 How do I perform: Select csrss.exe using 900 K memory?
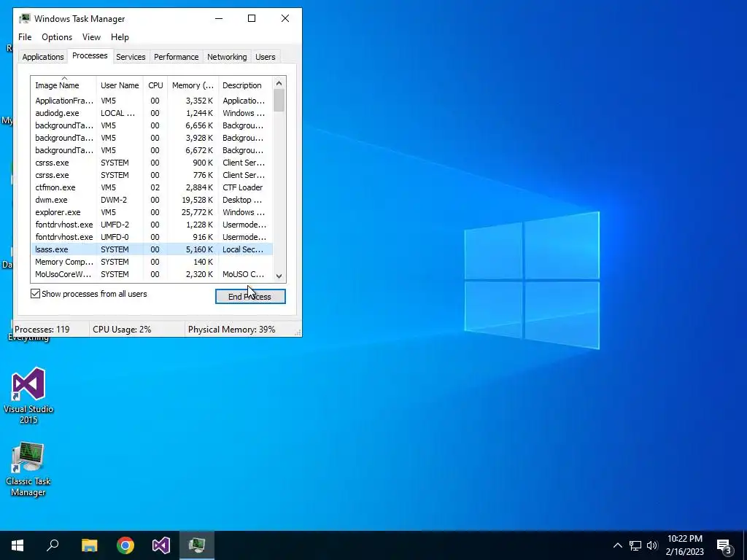pos(152,163)
